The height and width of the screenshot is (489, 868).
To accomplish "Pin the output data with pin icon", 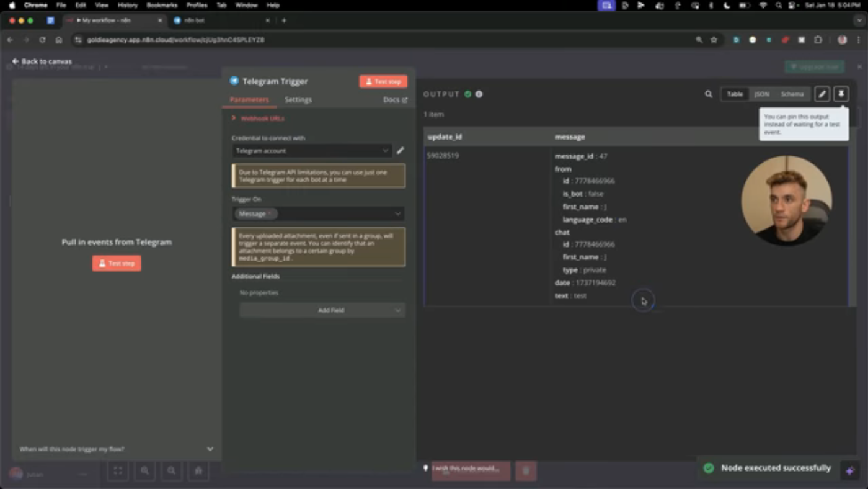I will (841, 94).
